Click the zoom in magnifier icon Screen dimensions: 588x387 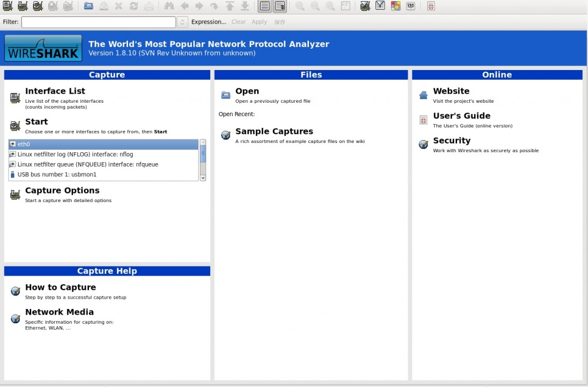click(x=300, y=6)
